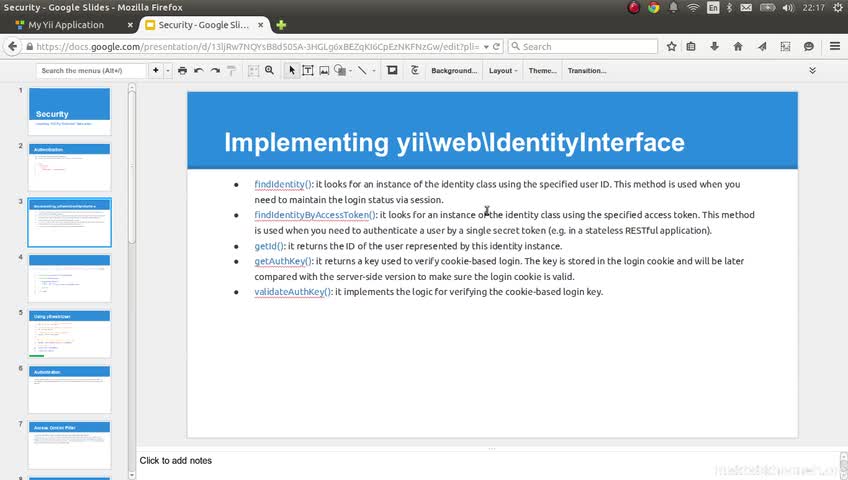Image resolution: width=848 pixels, height=480 pixels.
Task: Open a new Firefox tab
Action: (281, 25)
